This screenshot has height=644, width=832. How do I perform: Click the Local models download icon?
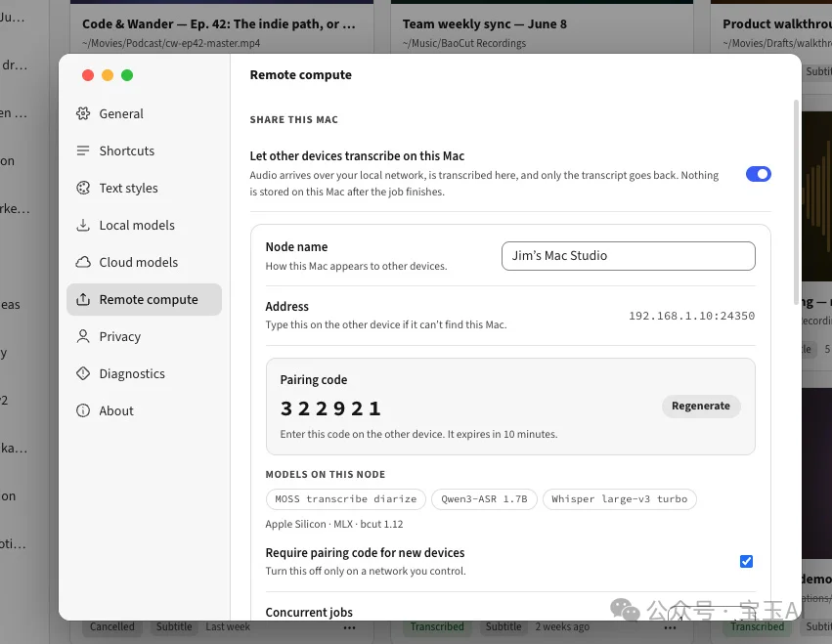click(83, 225)
